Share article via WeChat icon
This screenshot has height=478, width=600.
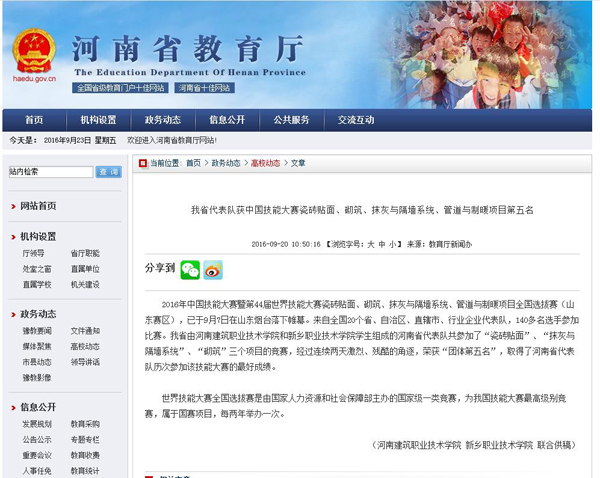190,269
